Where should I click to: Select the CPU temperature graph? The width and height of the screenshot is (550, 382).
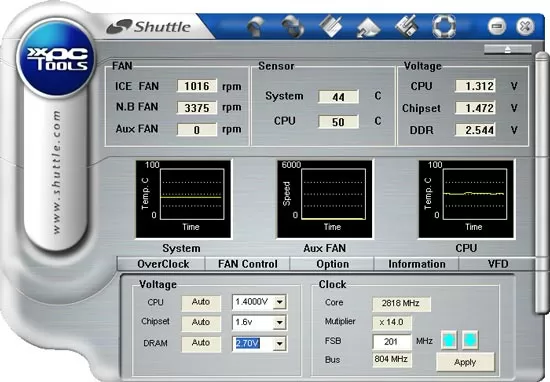pyautogui.click(x=466, y=199)
